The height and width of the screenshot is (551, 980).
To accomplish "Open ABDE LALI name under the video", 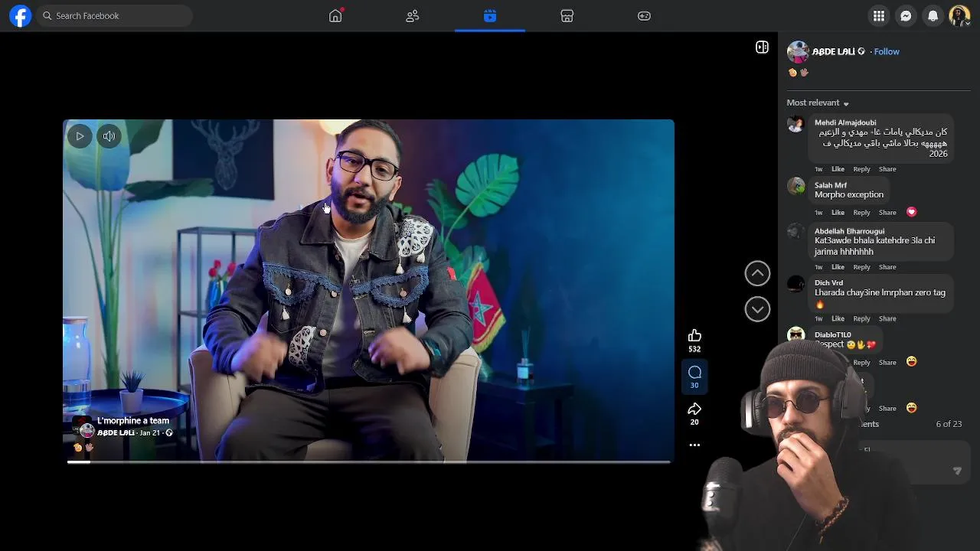I will point(116,433).
